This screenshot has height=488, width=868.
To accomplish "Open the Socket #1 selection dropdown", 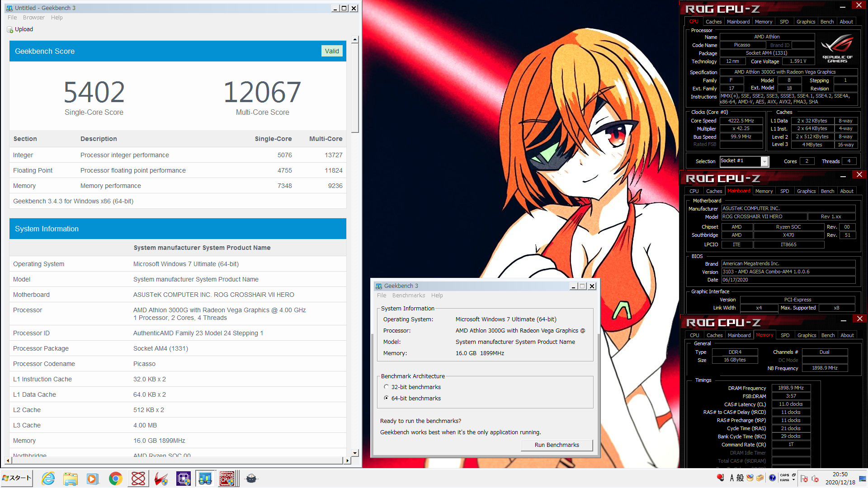I will tap(764, 161).
